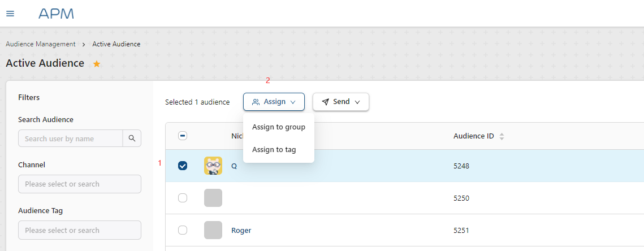
Task: Go to Audience Management breadcrumb
Action: (x=40, y=44)
